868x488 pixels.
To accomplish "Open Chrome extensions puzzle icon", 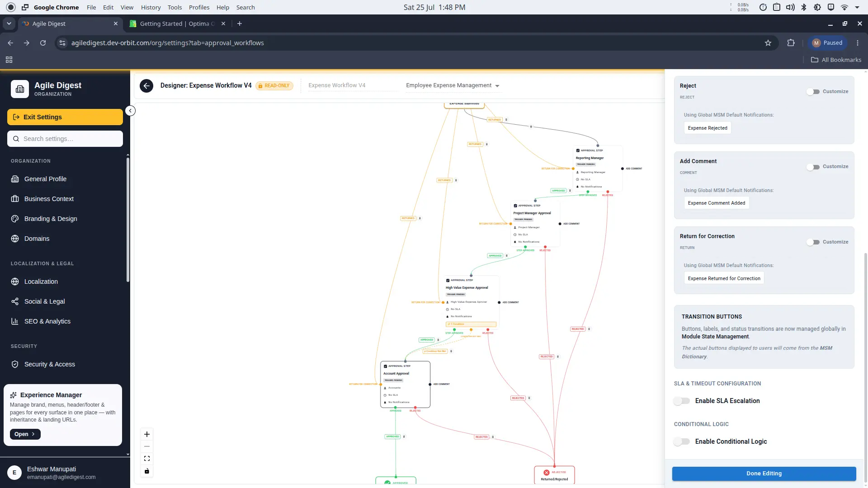I will 791,43.
